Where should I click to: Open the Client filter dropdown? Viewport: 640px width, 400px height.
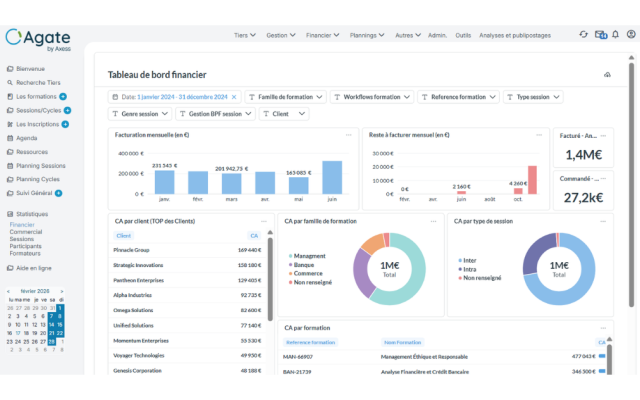289,114
